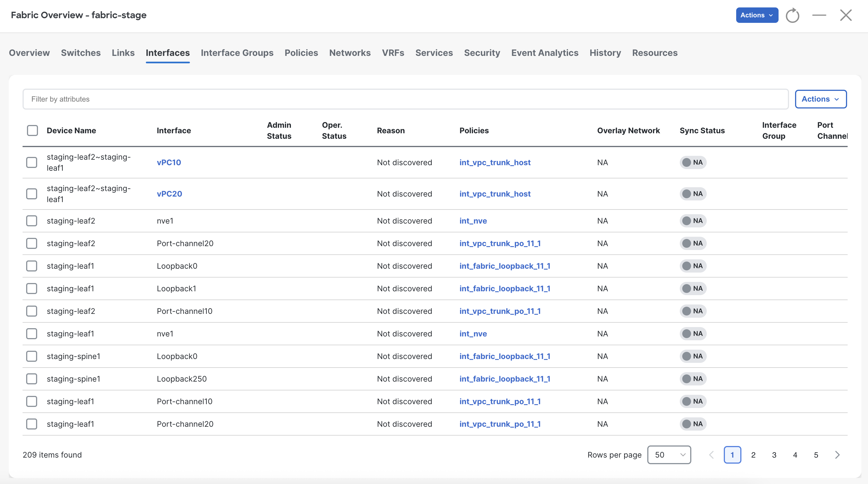The image size is (868, 484).
Task: Open the Security tab
Action: (x=482, y=53)
